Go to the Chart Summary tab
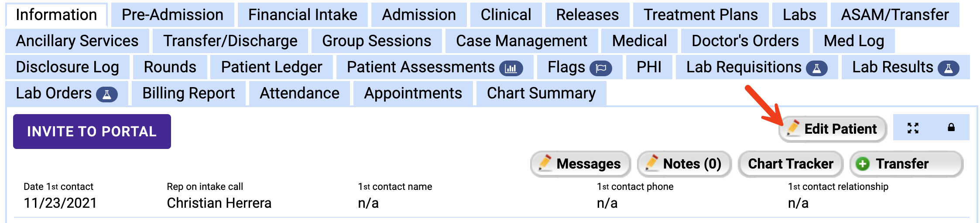980x223 pixels. (541, 93)
